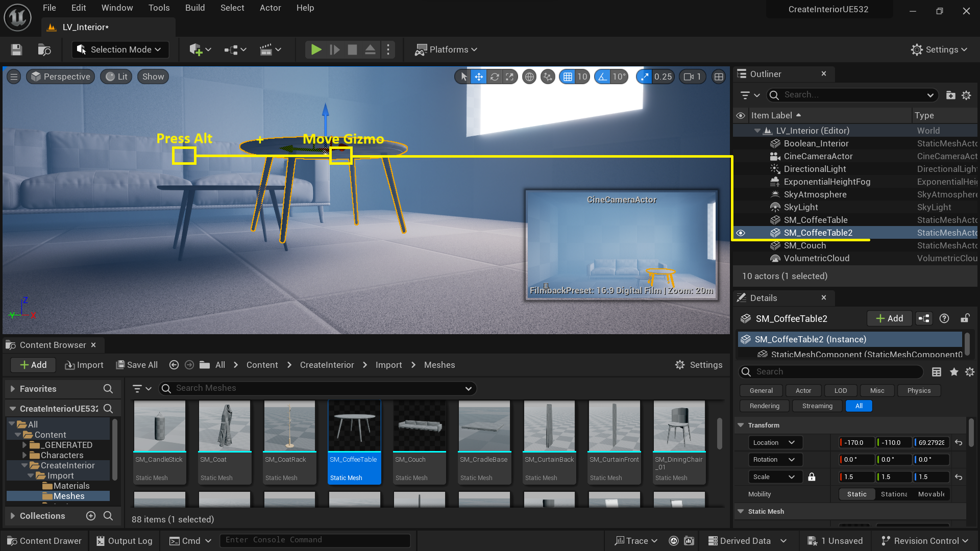This screenshot has height=551, width=980.
Task: Open the Selection Mode dropdown
Action: [x=119, y=49]
